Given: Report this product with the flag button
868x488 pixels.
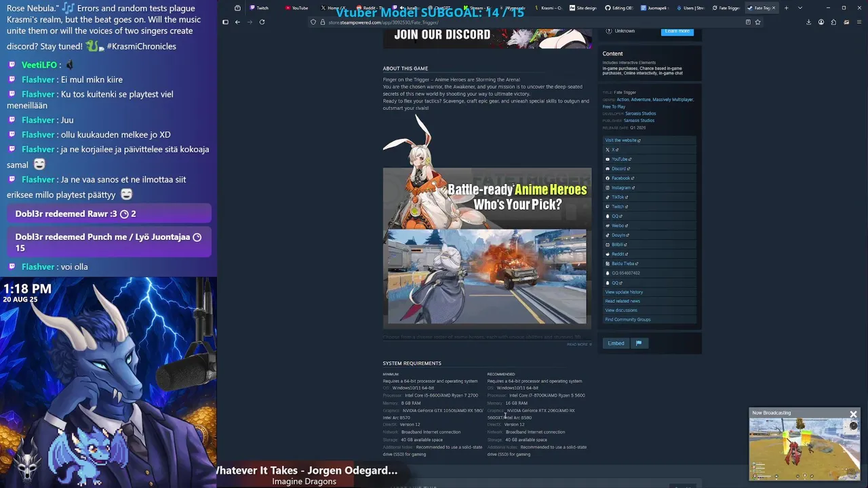Looking at the screenshot, I should pyautogui.click(x=638, y=343).
